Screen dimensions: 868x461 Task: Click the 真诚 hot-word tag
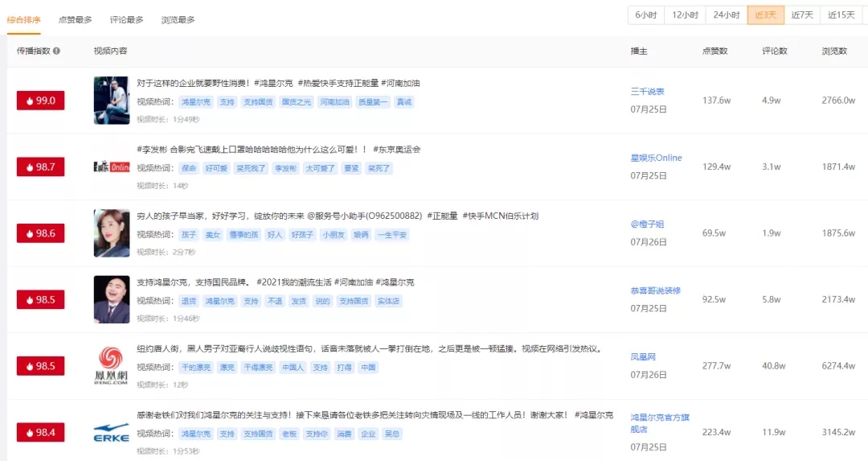pyautogui.click(x=403, y=102)
